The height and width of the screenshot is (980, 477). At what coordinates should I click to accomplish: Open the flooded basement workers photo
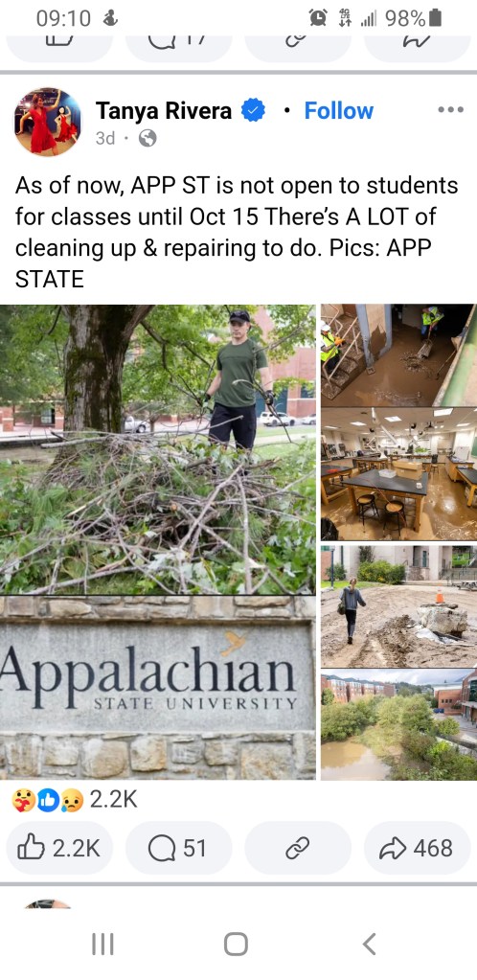click(398, 355)
